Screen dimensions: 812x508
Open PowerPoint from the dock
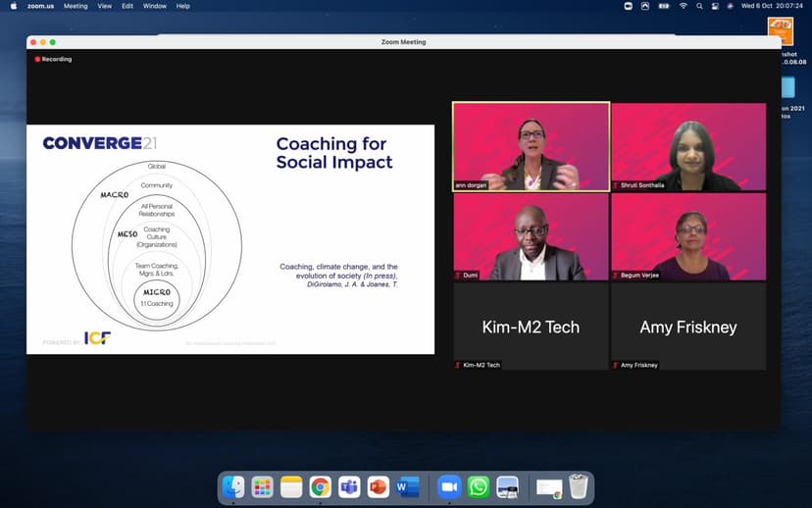click(x=379, y=487)
